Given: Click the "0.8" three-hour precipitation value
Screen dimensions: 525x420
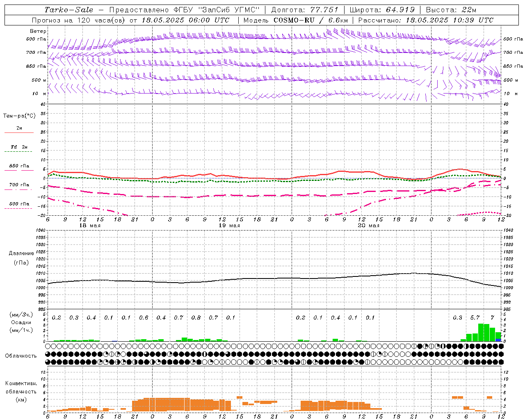Looking at the screenshot, I should 196,318.
